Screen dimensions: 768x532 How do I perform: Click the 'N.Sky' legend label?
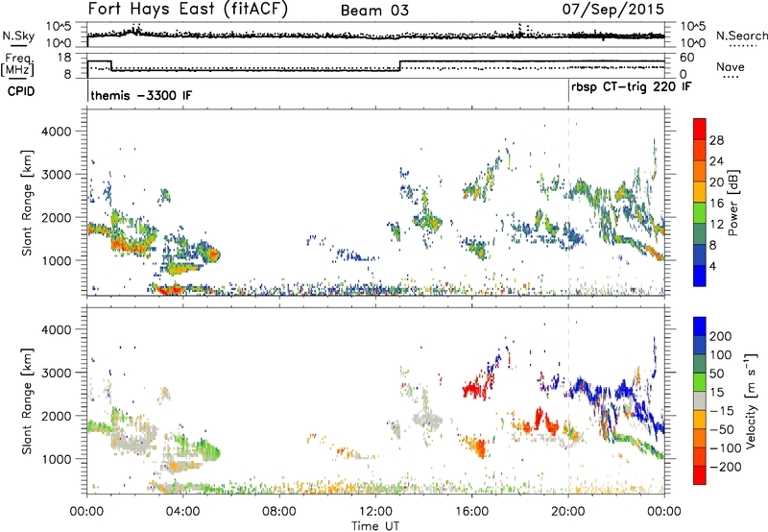click(x=18, y=36)
